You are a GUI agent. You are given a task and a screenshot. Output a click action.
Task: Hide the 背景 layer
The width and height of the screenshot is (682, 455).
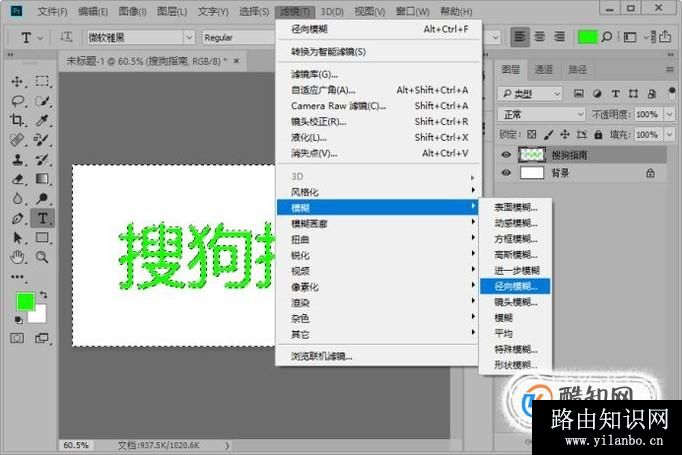[x=506, y=173]
